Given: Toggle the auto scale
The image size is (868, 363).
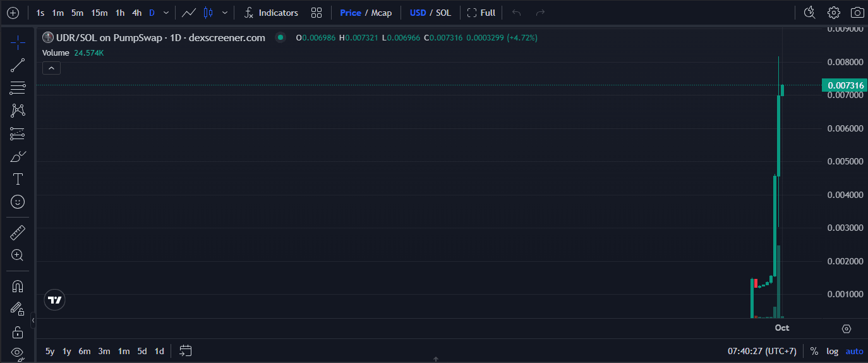Looking at the screenshot, I should click(x=855, y=351).
